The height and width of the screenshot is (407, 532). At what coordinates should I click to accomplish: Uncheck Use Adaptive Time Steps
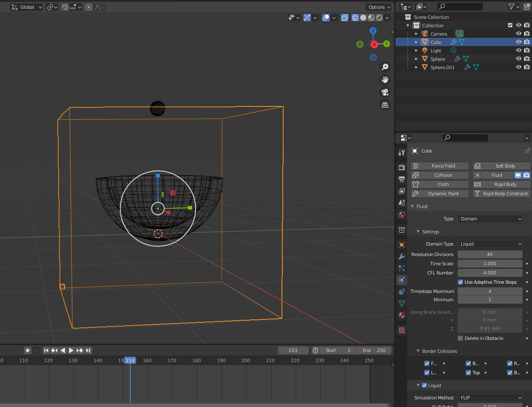[x=460, y=282]
